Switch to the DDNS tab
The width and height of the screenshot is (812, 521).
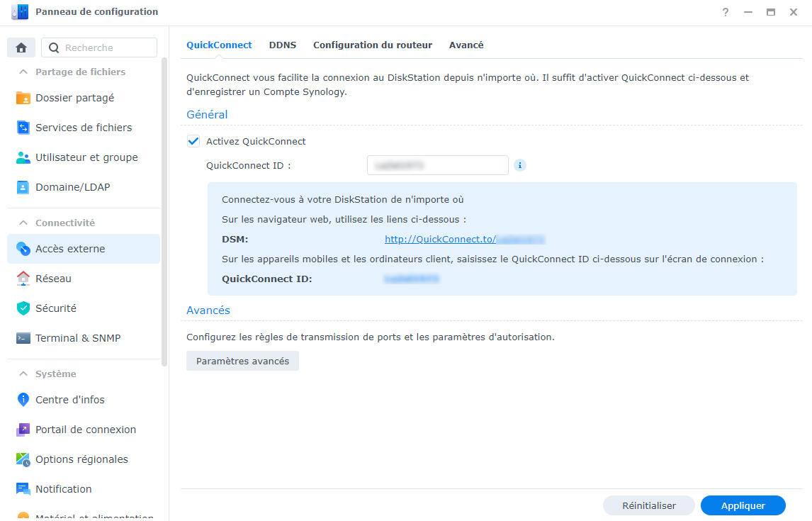pos(283,45)
